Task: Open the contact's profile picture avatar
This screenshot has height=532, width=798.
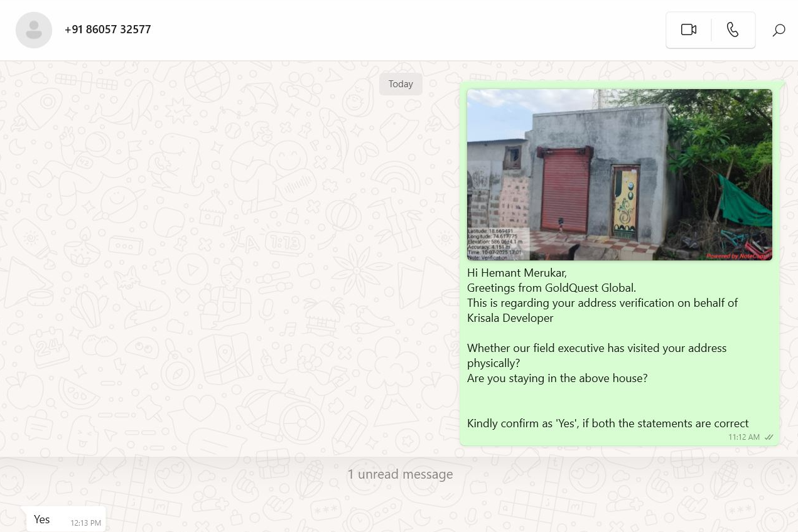Action: 34,29
